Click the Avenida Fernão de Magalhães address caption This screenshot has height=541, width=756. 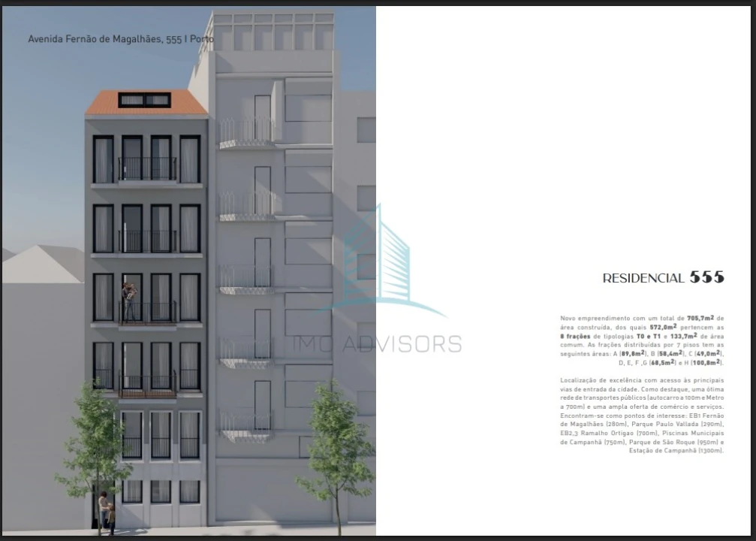[120, 38]
